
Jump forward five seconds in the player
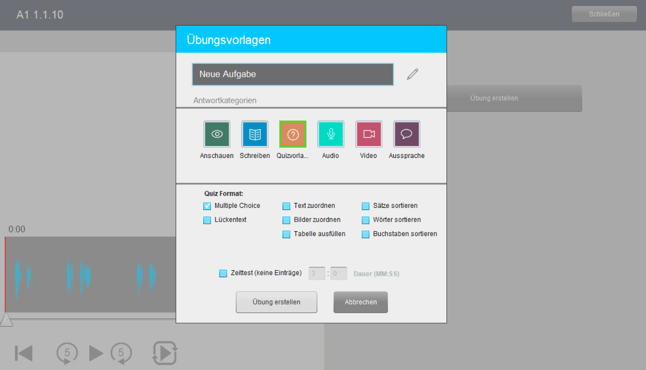click(x=121, y=353)
